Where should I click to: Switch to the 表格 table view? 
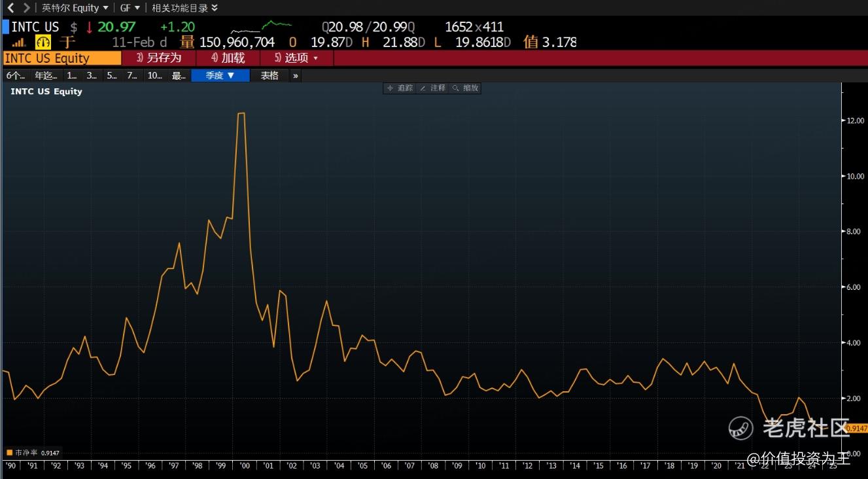[269, 76]
